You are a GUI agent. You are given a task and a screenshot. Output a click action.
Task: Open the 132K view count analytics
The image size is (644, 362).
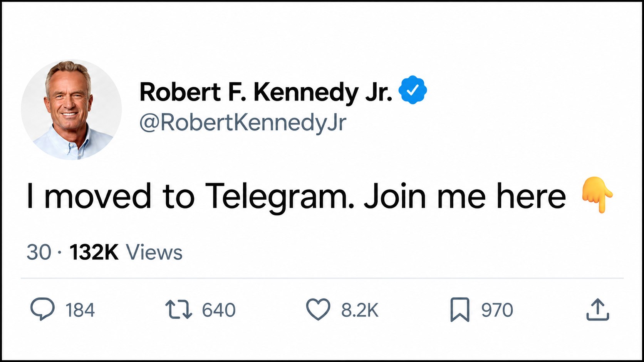click(x=94, y=252)
